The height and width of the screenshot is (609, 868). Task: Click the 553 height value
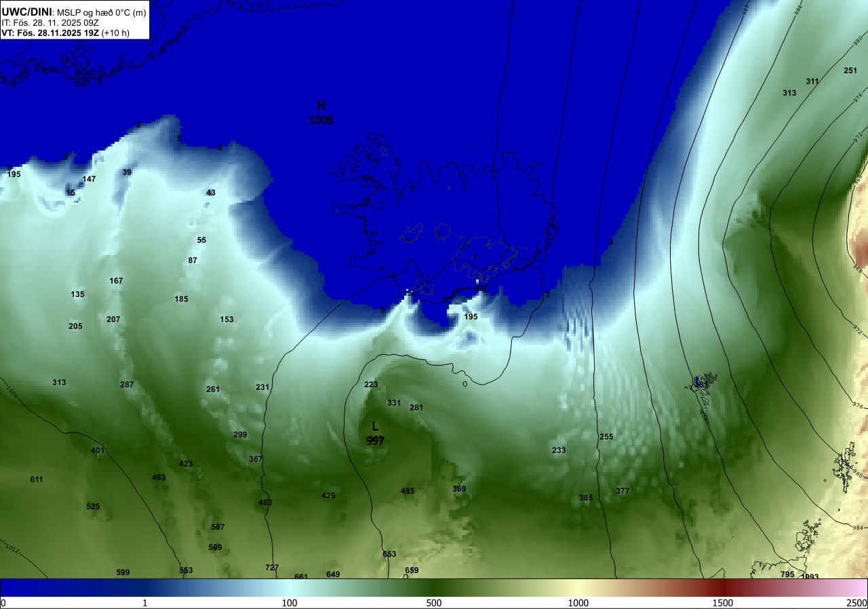click(186, 570)
